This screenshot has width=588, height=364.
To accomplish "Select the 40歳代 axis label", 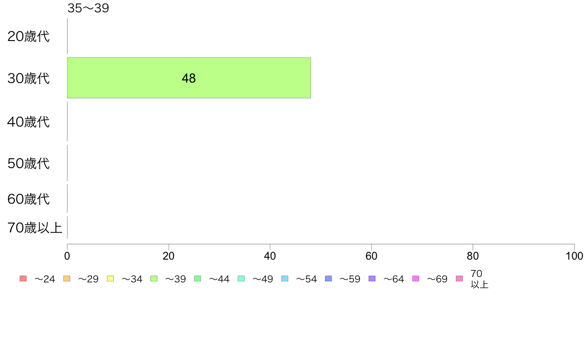I will tap(29, 122).
